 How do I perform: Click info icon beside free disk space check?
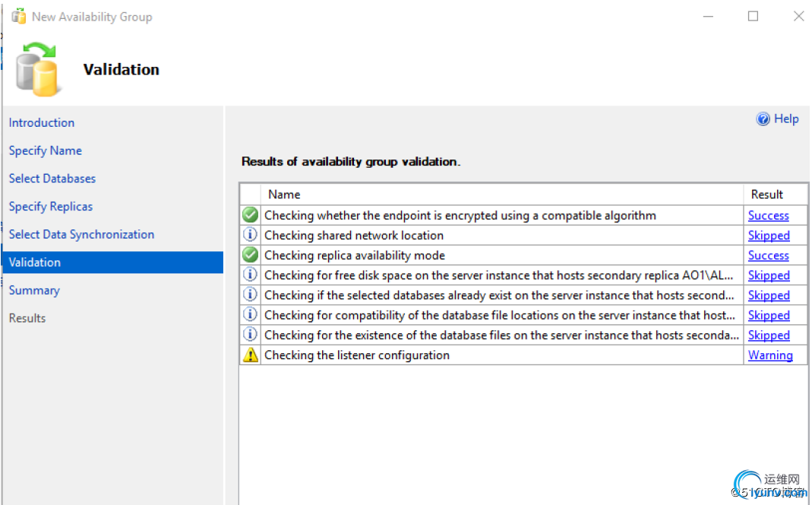pyautogui.click(x=250, y=275)
